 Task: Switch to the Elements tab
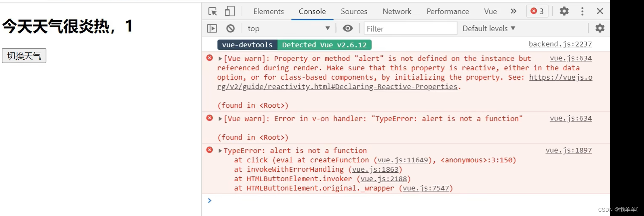(x=268, y=11)
